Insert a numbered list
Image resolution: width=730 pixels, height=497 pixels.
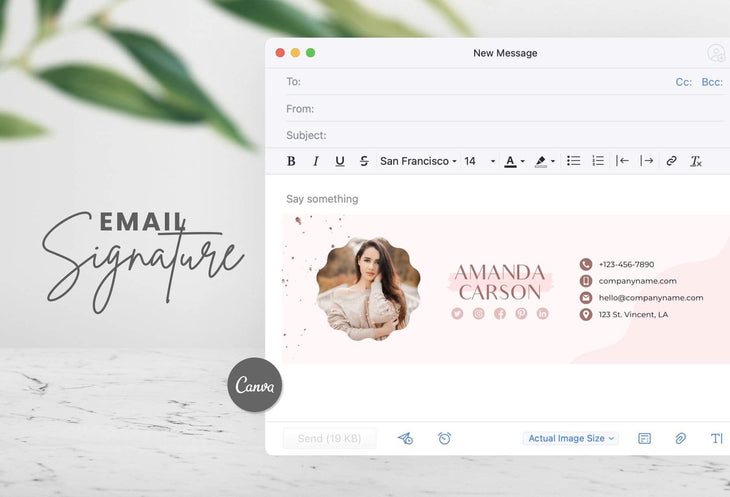pyautogui.click(x=598, y=161)
